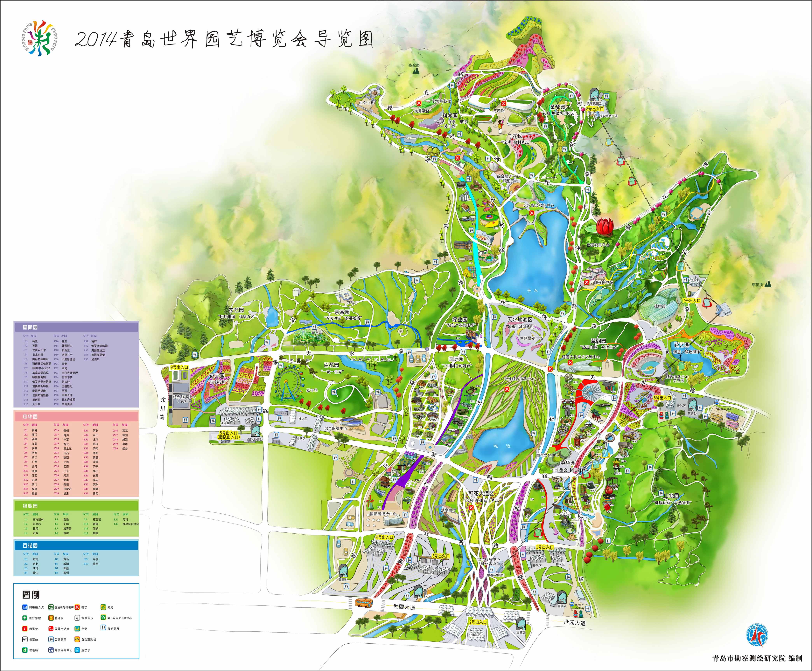This screenshot has width=812, height=671.
Task: Click the 植物馆 botanical hall label
Action: (x=660, y=306)
